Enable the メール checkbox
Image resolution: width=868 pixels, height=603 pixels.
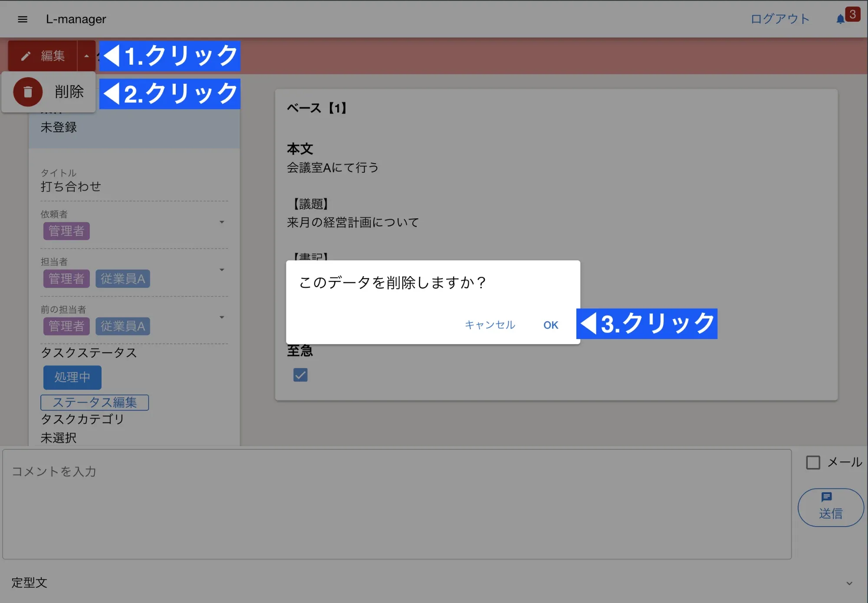coord(813,462)
